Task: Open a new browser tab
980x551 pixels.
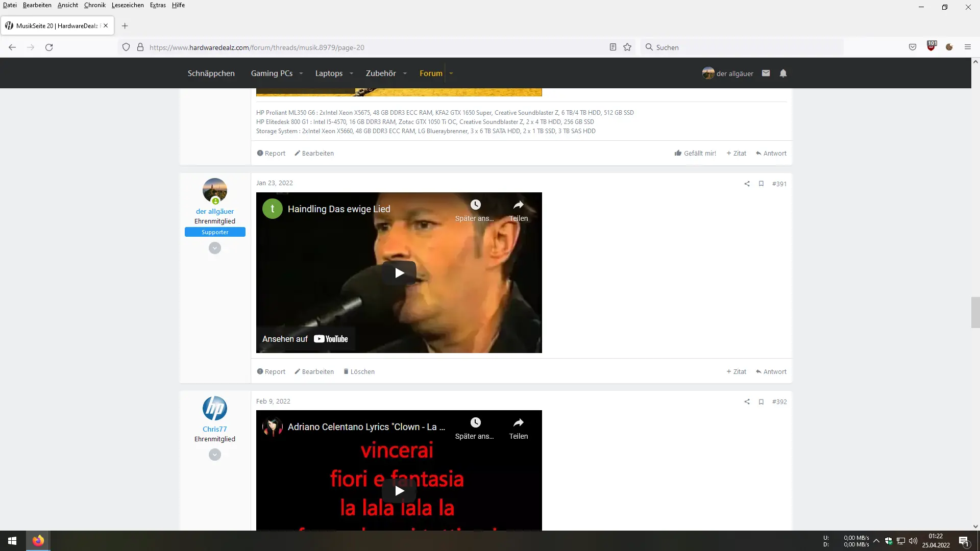Action: pyautogui.click(x=125, y=26)
